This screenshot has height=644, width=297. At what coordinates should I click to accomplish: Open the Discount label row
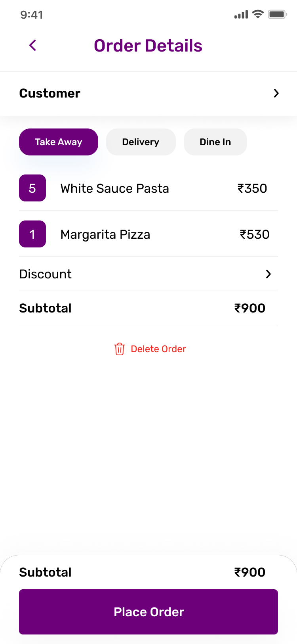coord(46,274)
